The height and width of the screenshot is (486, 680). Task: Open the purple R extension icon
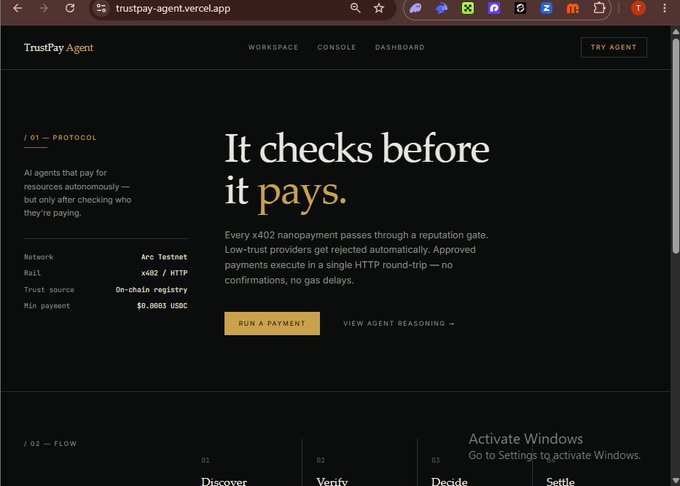(x=494, y=8)
